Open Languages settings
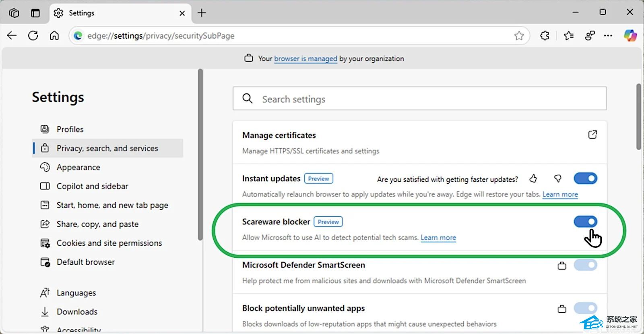The image size is (644, 334). [x=107, y=293]
